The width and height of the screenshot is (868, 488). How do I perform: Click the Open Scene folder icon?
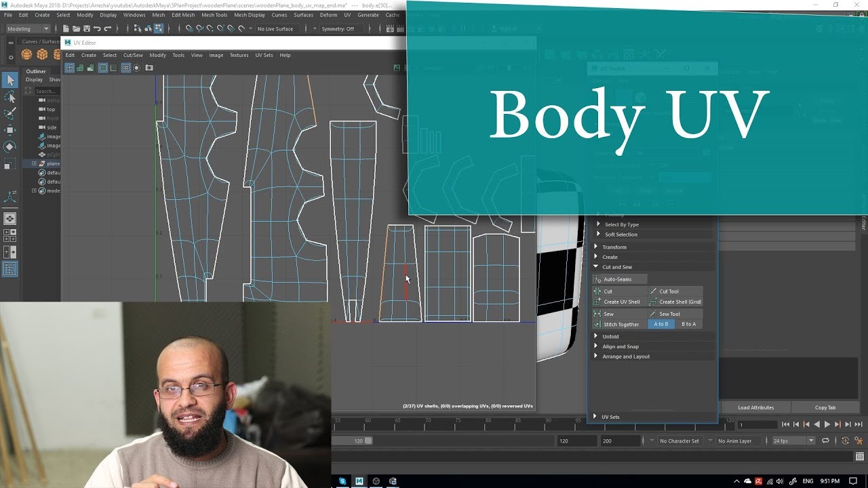pos(76,28)
